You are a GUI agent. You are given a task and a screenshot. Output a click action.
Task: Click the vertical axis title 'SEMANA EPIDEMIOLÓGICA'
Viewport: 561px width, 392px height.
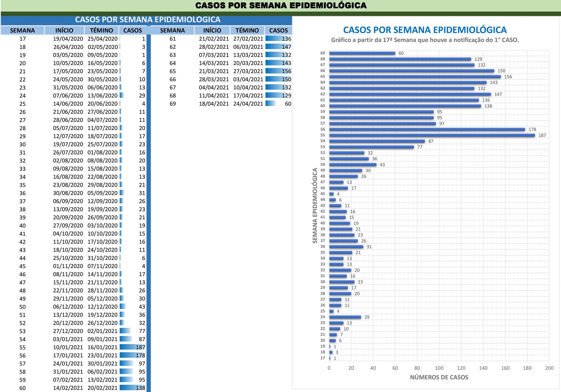click(315, 206)
